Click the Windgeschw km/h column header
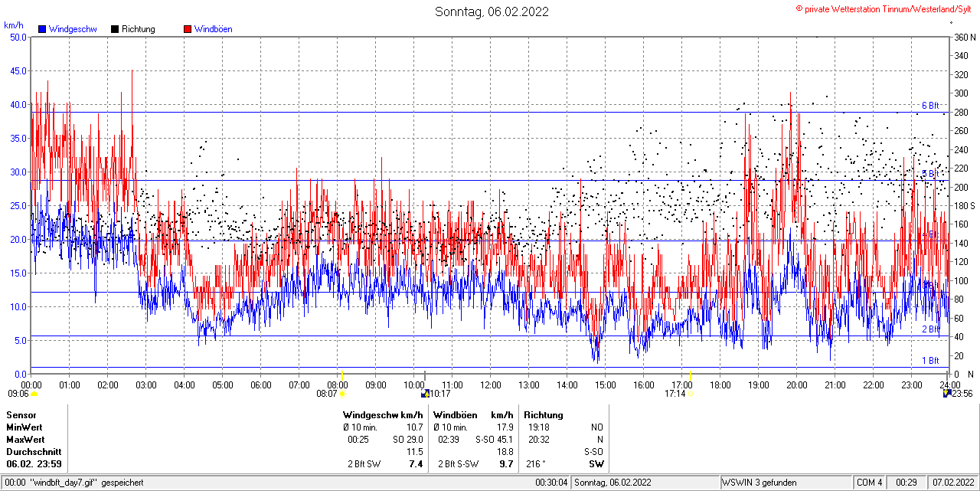This screenshot has height=491, width=980. pos(383,415)
